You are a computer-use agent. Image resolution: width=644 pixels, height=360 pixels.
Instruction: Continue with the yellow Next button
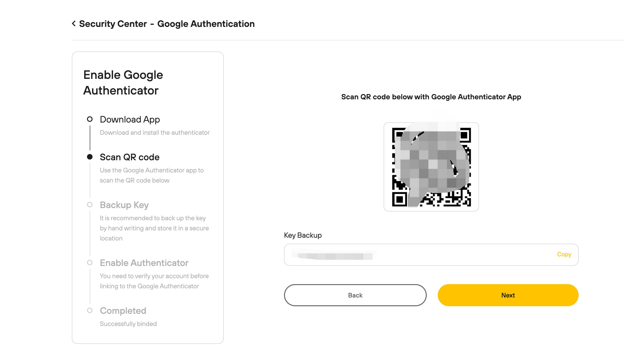click(508, 295)
